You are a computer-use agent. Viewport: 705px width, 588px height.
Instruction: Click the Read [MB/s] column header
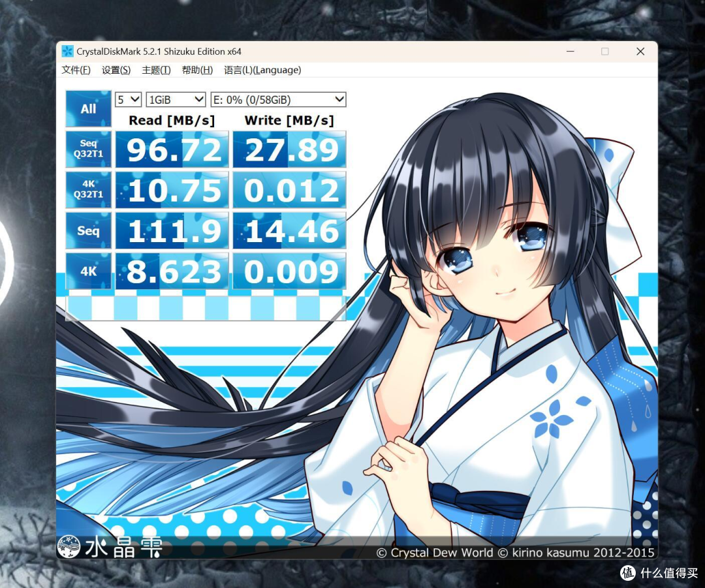click(x=172, y=121)
